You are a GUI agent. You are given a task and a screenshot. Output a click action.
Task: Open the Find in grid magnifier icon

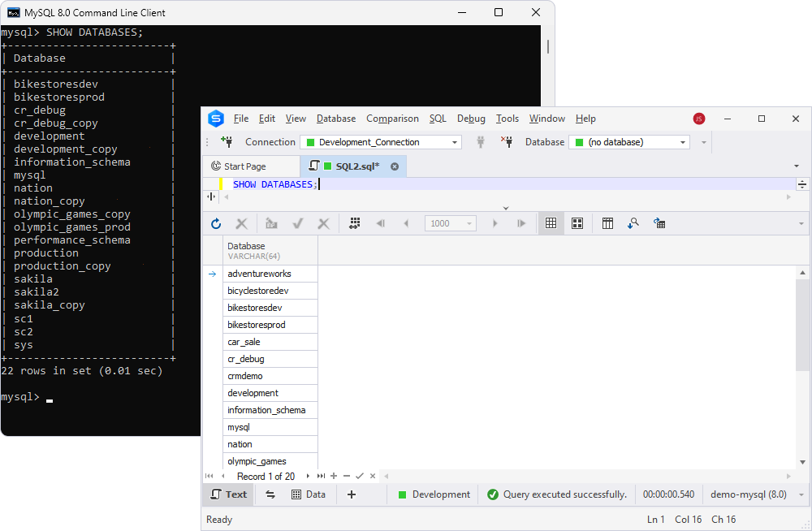(633, 223)
